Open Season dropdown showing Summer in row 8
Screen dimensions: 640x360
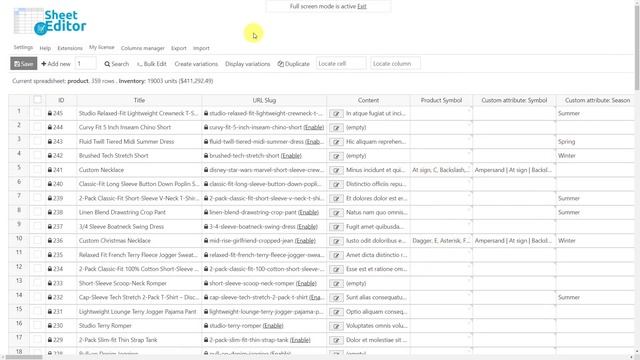pyautogui.click(x=596, y=212)
